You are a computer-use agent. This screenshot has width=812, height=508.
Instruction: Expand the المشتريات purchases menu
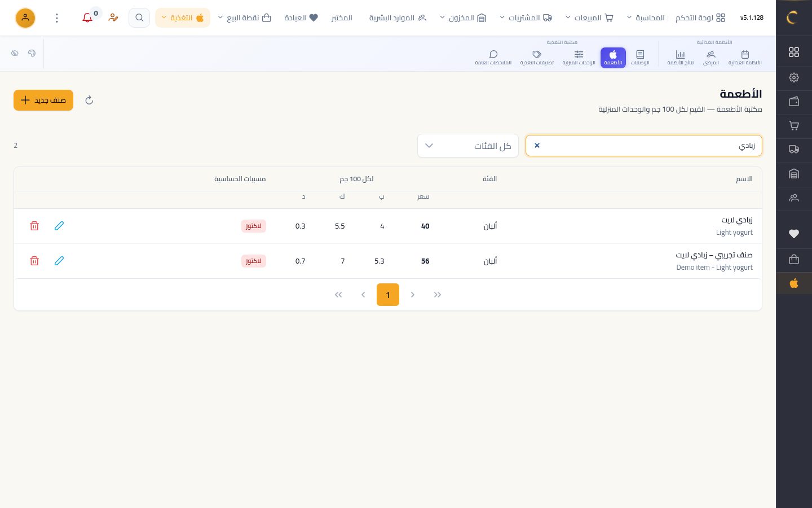[526, 18]
